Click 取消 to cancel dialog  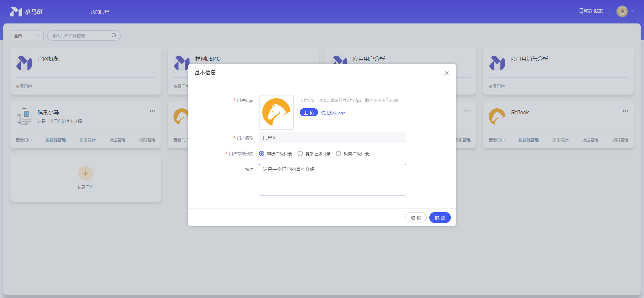416,218
